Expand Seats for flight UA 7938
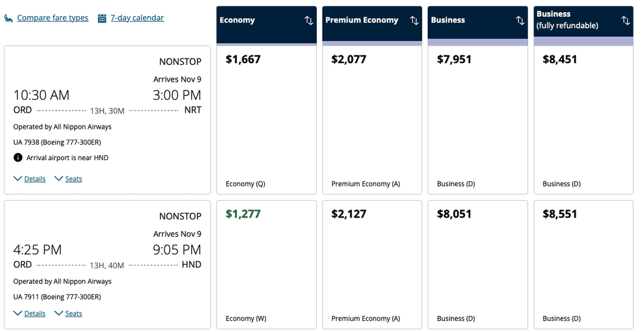 tap(68, 179)
